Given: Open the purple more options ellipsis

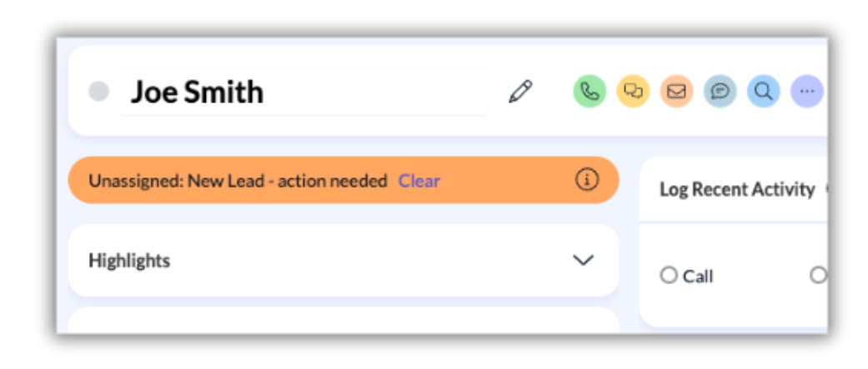Looking at the screenshot, I should tap(807, 92).
